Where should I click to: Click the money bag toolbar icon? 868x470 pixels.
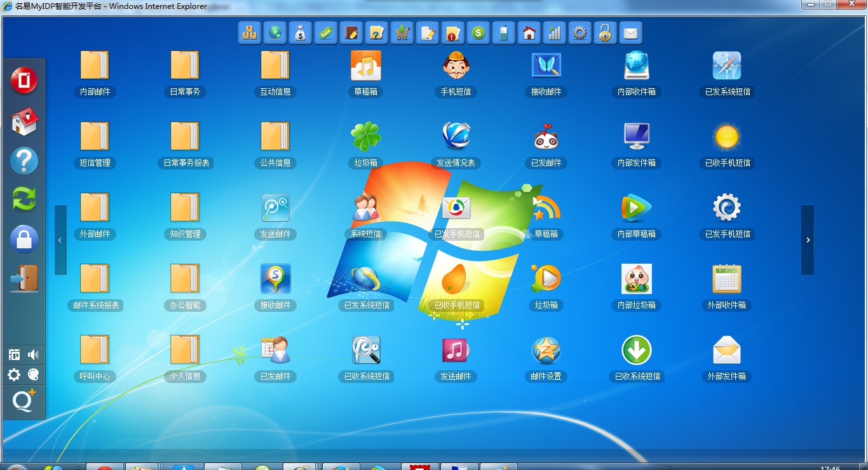(301, 32)
